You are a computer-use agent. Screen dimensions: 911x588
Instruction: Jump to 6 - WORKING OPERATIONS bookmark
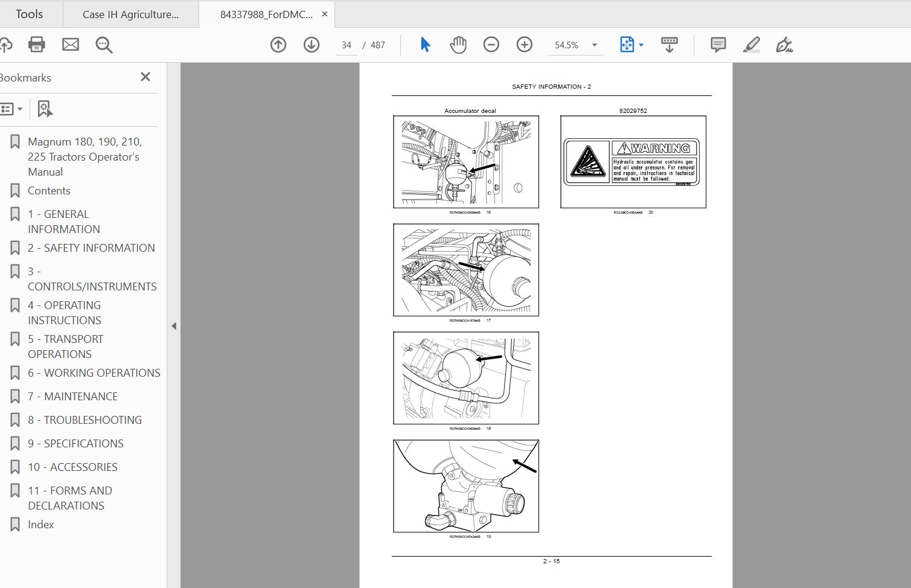[x=94, y=373]
